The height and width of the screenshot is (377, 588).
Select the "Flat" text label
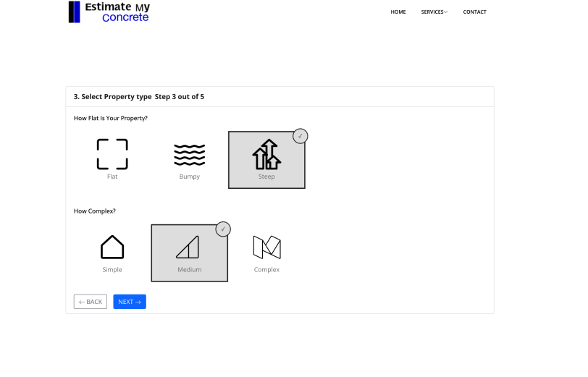(x=112, y=177)
